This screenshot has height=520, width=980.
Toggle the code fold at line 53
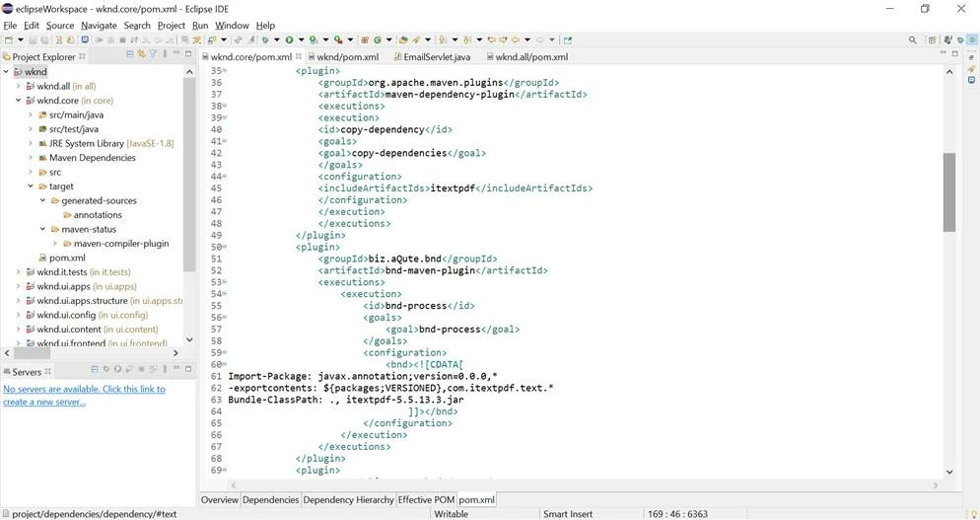(225, 282)
